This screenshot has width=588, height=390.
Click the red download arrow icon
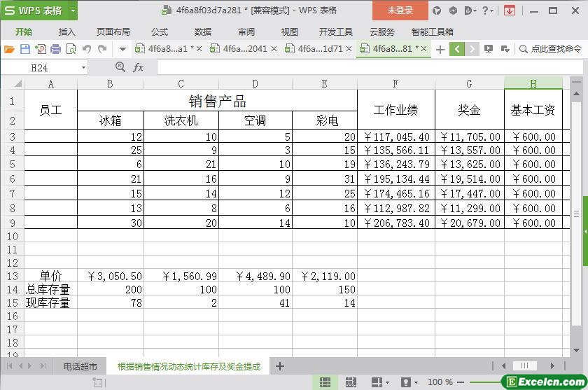coord(510,11)
